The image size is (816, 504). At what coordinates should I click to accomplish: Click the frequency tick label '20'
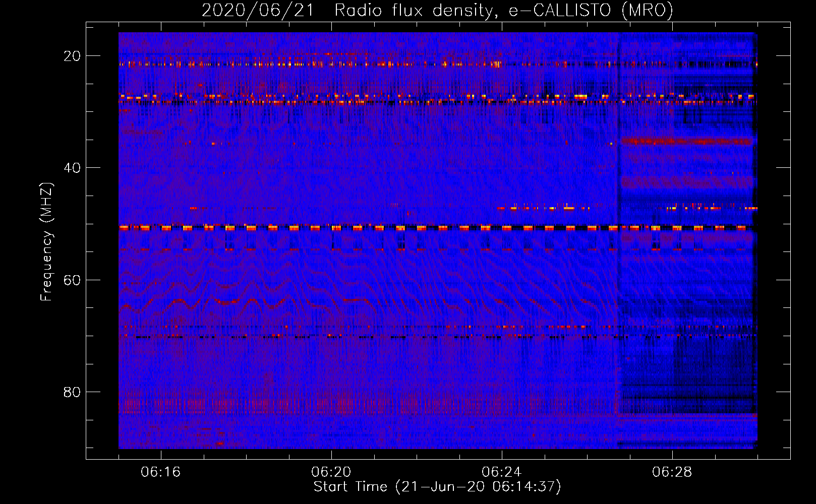tap(72, 56)
